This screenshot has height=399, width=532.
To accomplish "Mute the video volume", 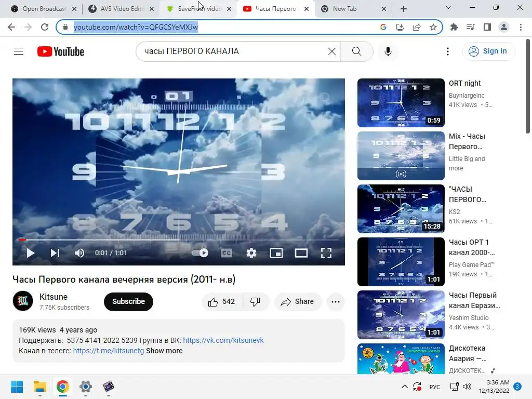I will [x=79, y=253].
